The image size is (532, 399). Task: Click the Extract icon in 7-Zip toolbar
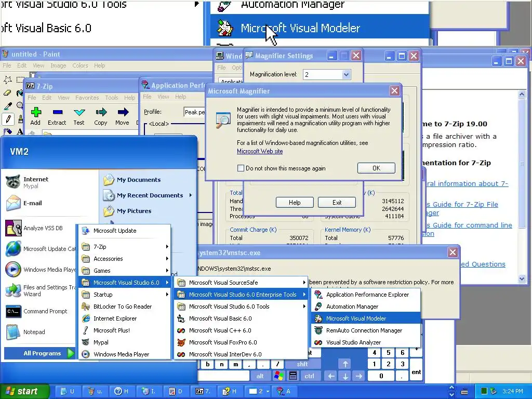[57, 116]
